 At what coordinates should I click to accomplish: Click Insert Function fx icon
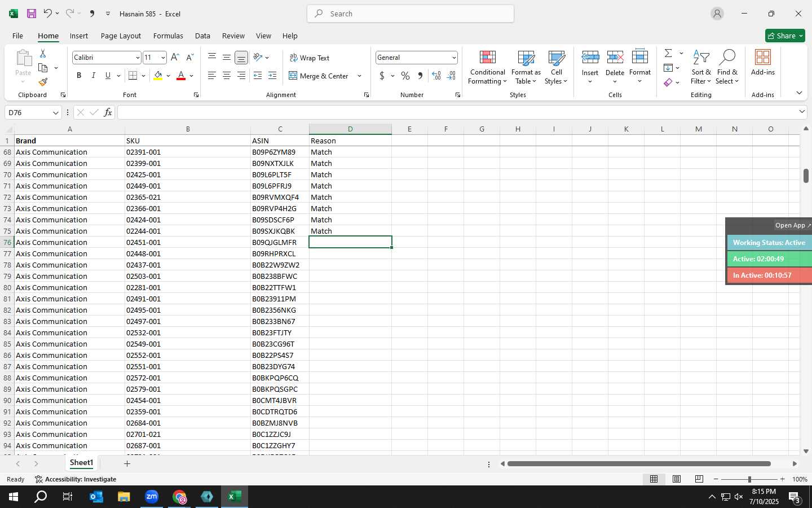click(108, 112)
